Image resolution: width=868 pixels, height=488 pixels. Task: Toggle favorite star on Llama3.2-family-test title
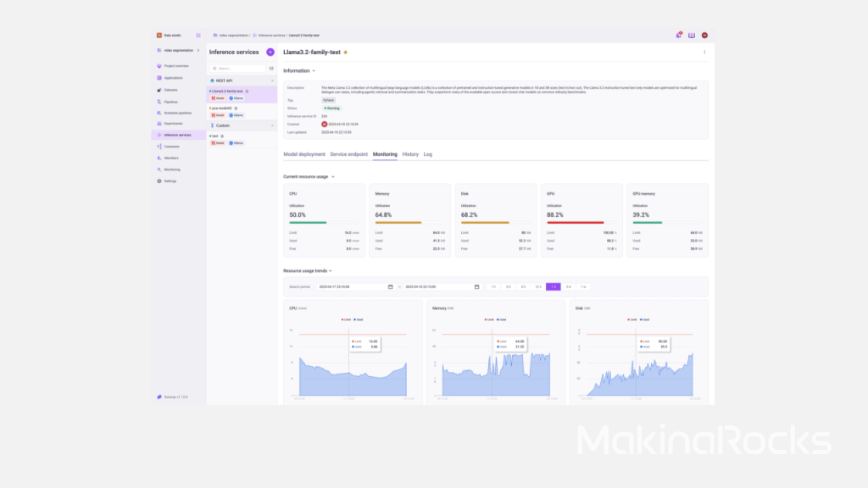345,53
